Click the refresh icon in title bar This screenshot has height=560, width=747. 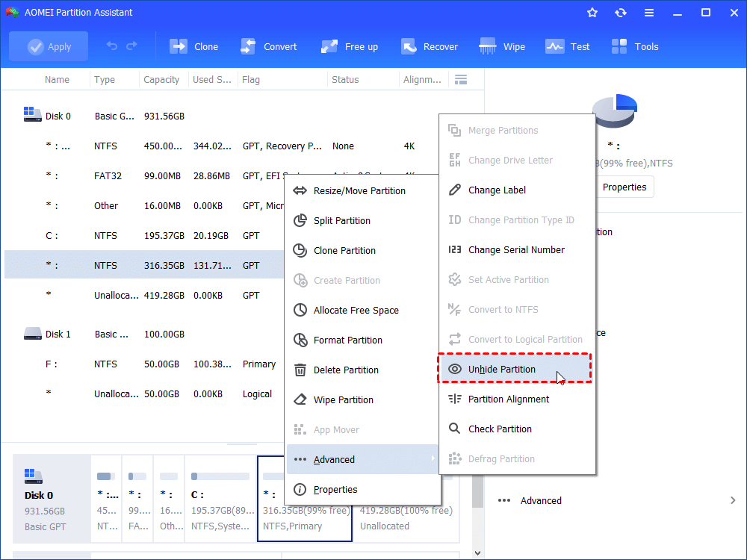[620, 13]
